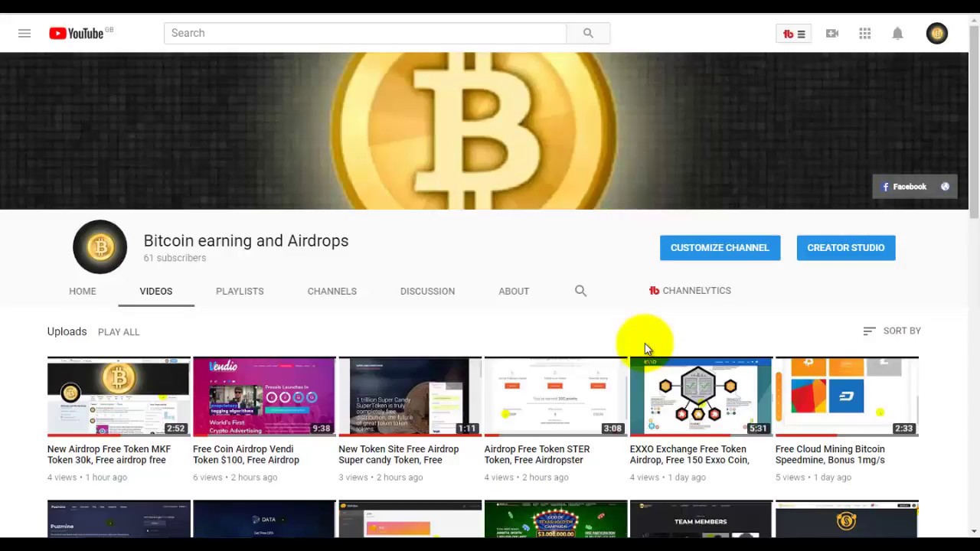Click the search magnifier button
The height and width of the screenshot is (551, 980).
pos(588,33)
